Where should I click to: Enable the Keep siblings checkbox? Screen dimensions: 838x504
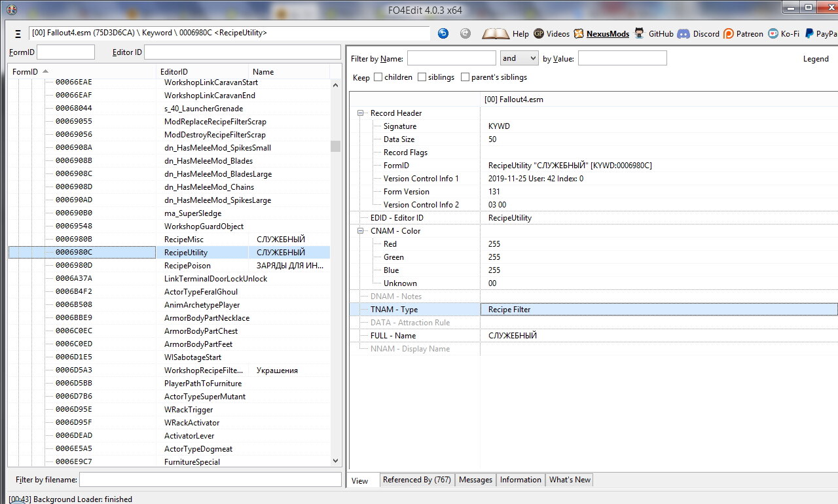422,77
